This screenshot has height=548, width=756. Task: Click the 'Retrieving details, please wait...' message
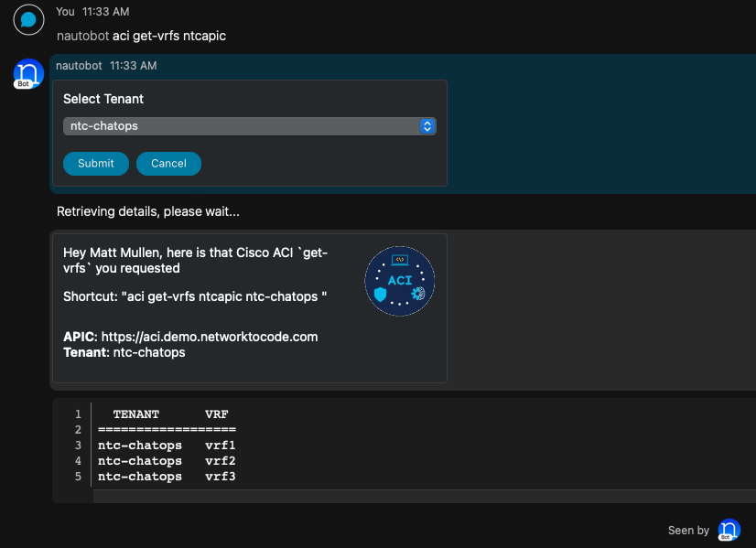coord(148,211)
